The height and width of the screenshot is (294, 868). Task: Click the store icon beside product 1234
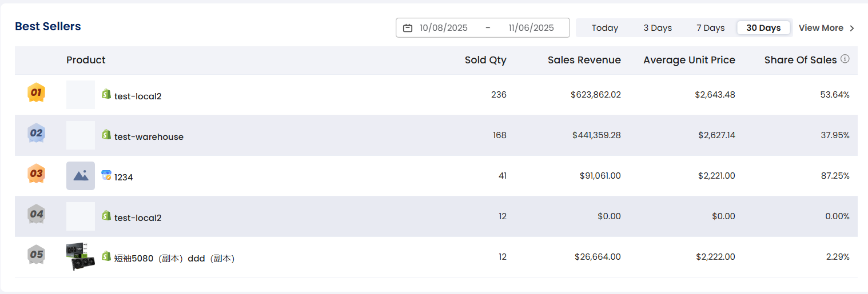point(106,175)
